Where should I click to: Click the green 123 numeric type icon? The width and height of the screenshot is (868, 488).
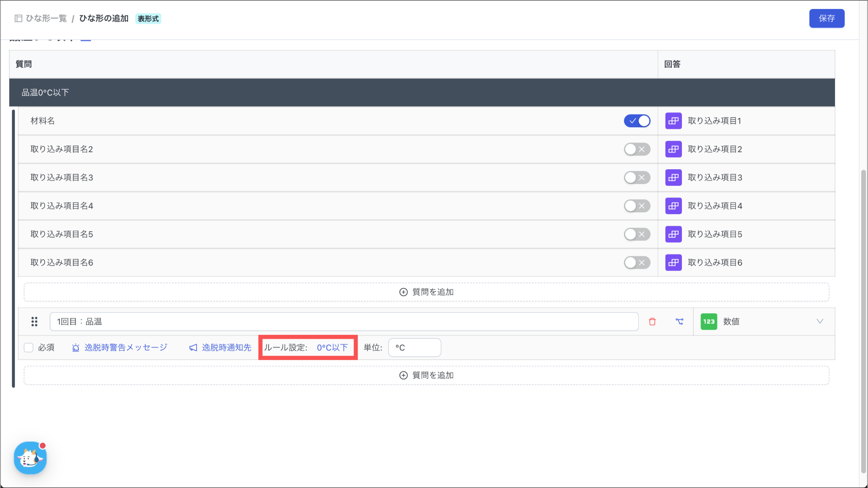tap(709, 322)
